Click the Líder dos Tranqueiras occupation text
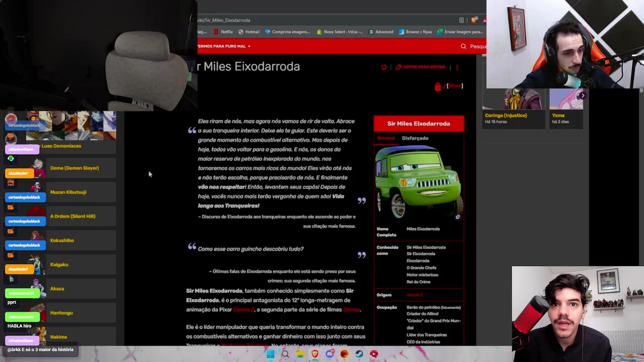This screenshot has width=644, height=362. [427, 335]
